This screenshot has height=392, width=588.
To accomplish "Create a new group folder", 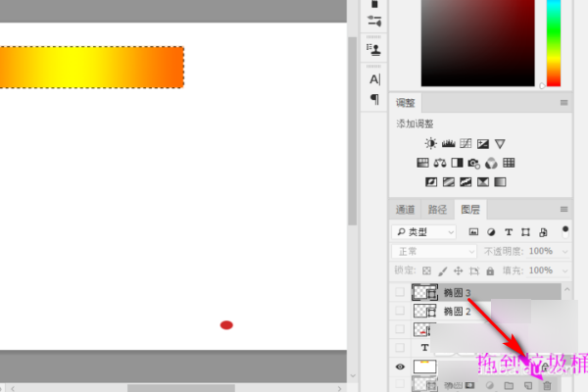I will click(x=509, y=385).
